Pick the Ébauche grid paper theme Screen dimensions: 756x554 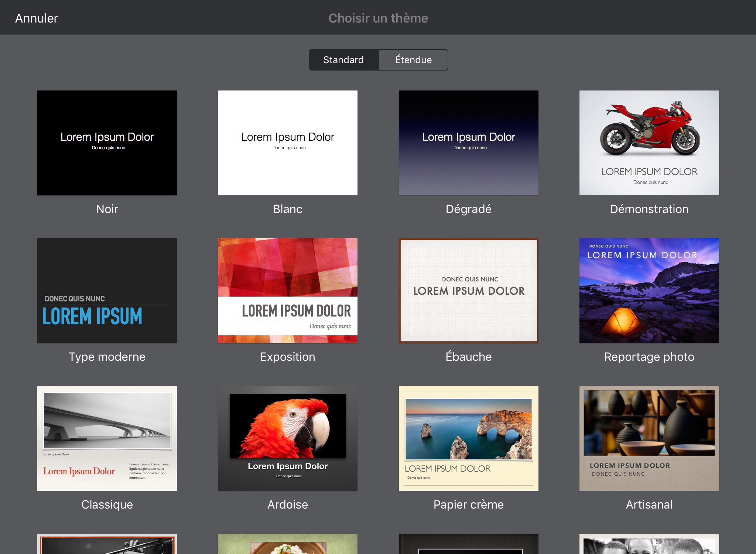[x=468, y=291]
